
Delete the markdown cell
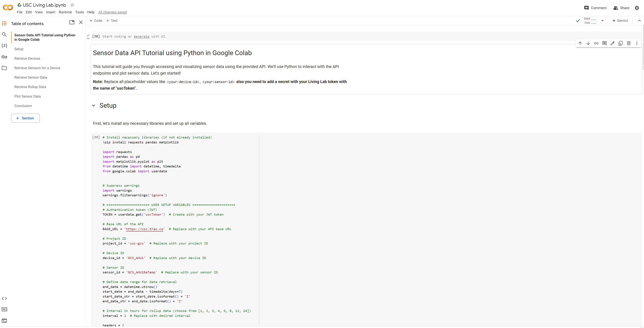pyautogui.click(x=629, y=43)
